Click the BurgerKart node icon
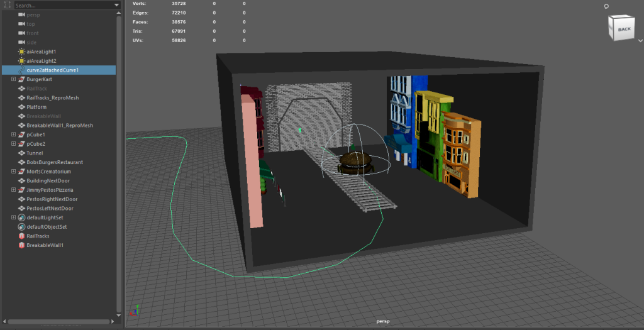 (x=21, y=80)
